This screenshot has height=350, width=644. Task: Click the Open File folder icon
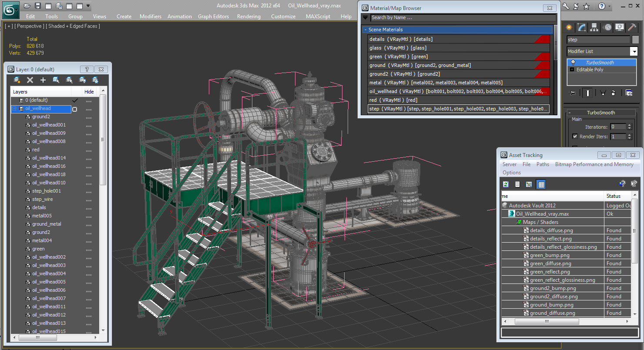27,6
